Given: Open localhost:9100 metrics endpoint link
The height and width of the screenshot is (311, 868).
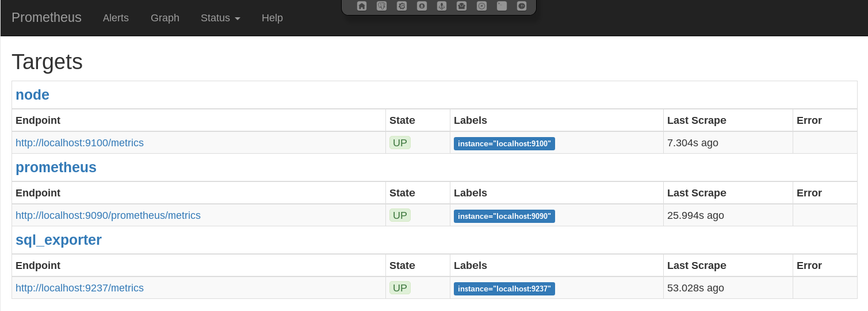Looking at the screenshot, I should coord(79,143).
